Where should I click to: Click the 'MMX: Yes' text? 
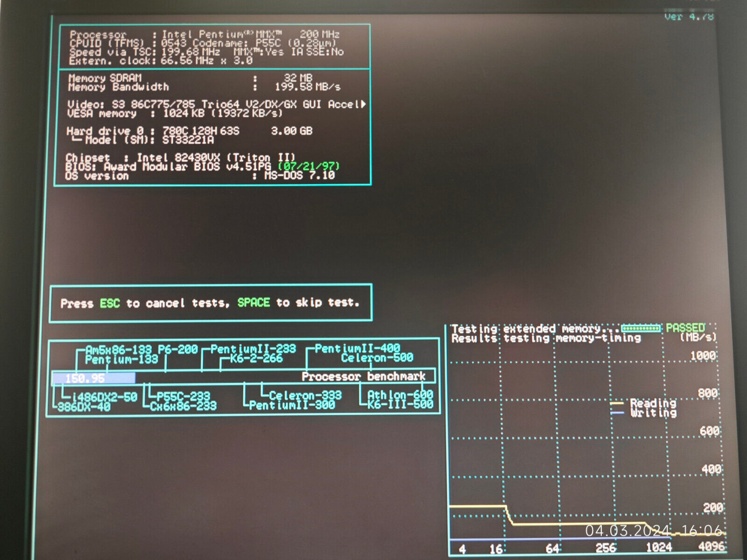click(259, 52)
